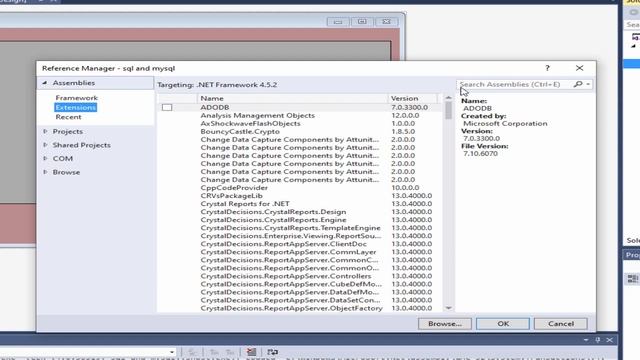The width and height of the screenshot is (640, 360).
Task: Click the assembly list scrollbar thumb
Action: coord(449,110)
